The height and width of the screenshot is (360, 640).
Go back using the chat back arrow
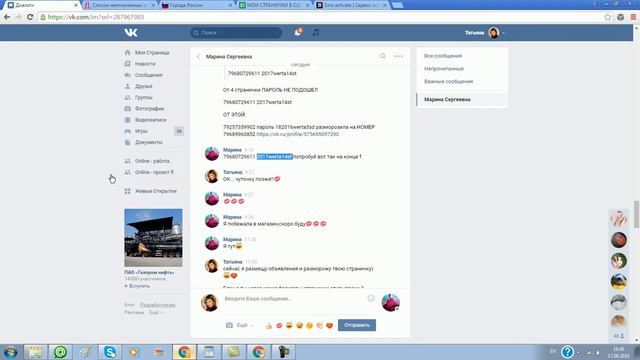[198, 57]
